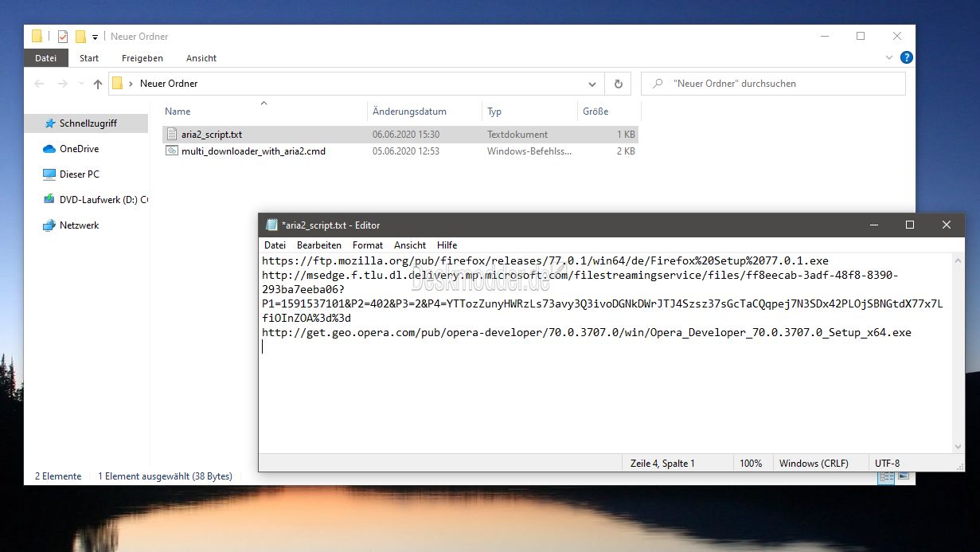Open the Datei tab in Explorer
The height and width of the screenshot is (552, 980).
click(x=46, y=58)
